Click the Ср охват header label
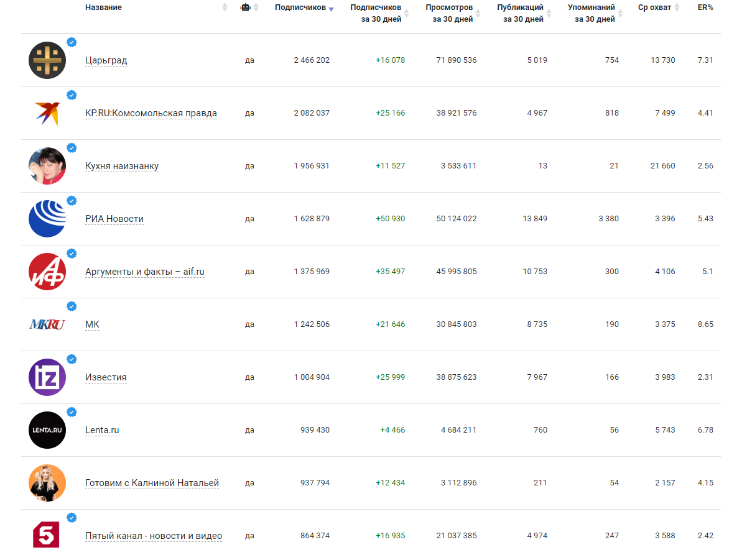This screenshot has height=560, width=742. point(654,7)
